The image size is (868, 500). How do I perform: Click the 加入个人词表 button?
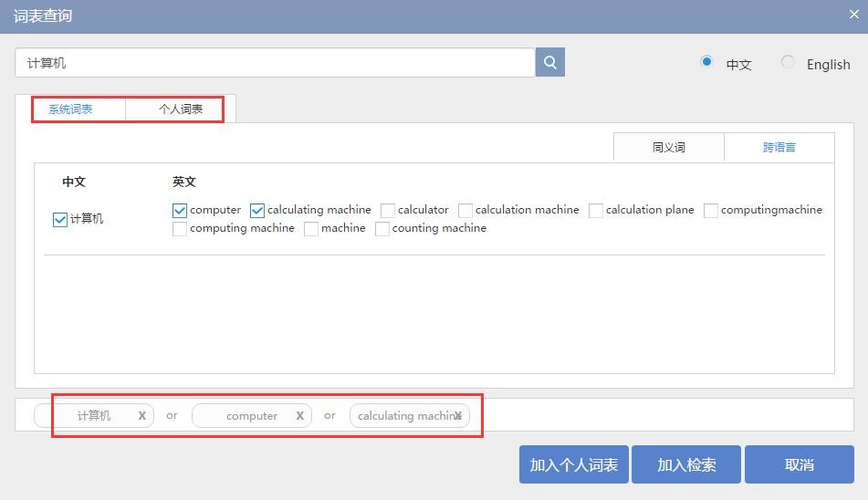(x=573, y=464)
